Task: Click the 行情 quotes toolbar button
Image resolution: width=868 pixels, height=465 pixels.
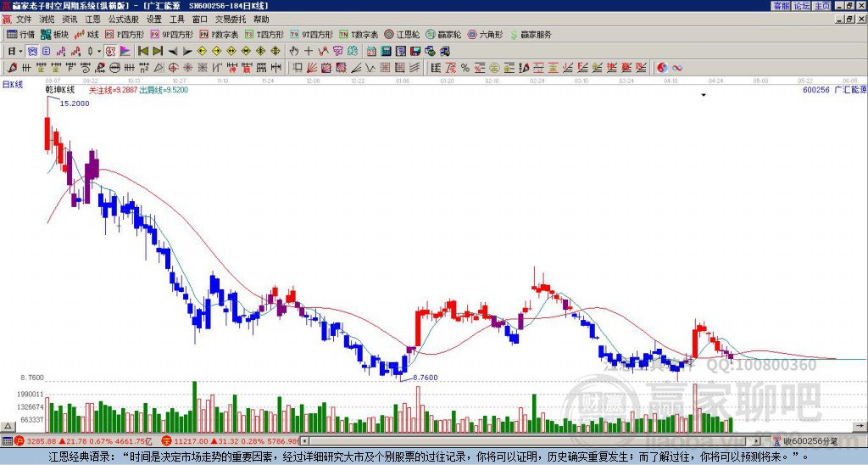Action: (x=21, y=34)
